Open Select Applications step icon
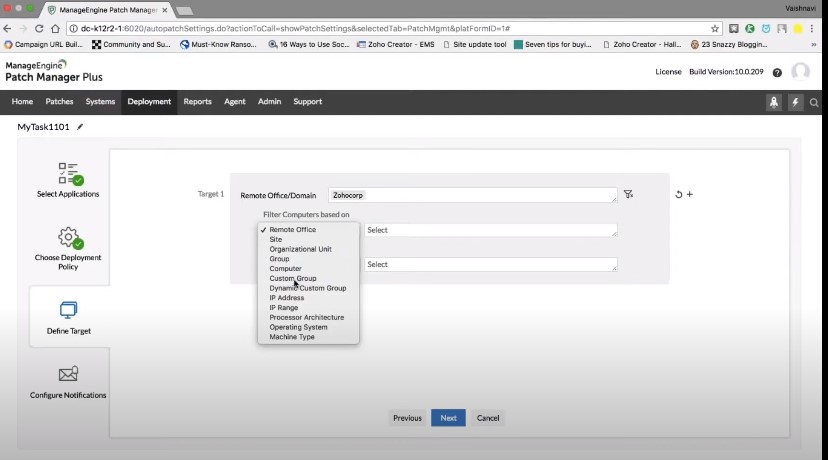Screen dimensions: 828x460 [x=69, y=174]
